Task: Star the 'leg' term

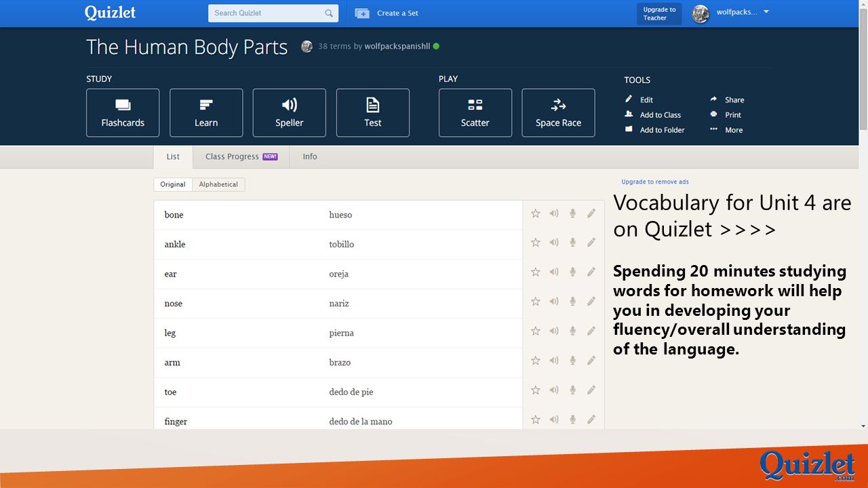Action: tap(535, 331)
